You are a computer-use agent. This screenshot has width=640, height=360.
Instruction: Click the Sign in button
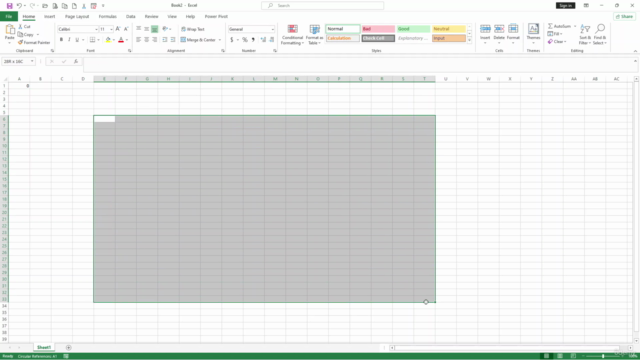(x=565, y=5)
